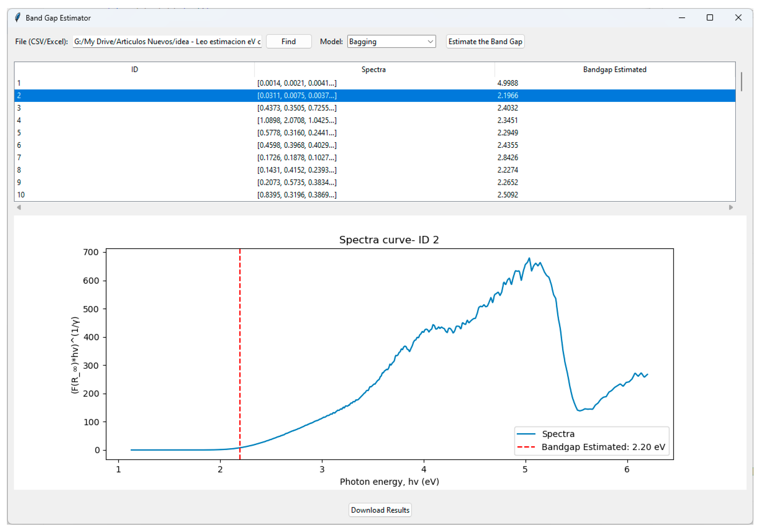Sort by the ID column header

[x=134, y=70]
